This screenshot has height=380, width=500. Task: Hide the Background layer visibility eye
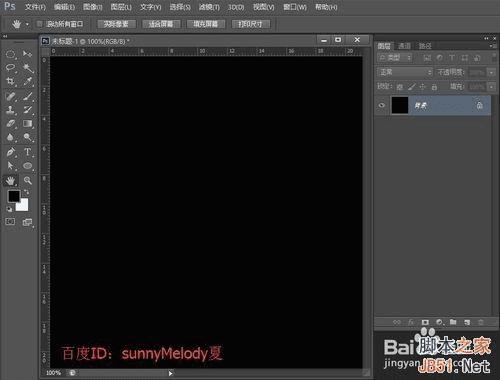tap(382, 105)
